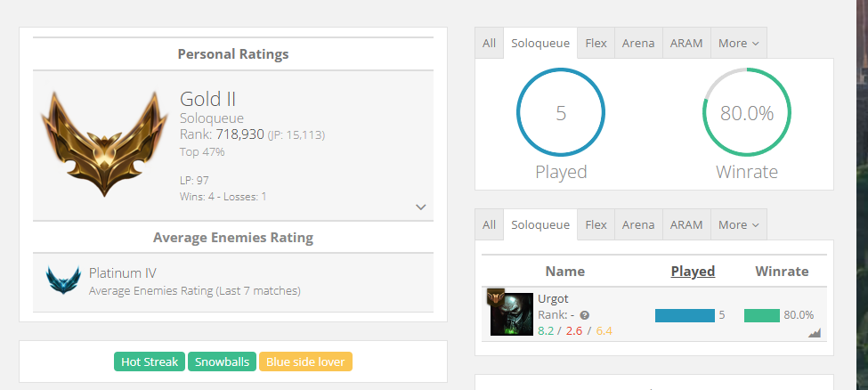Click the Gold II title text
The width and height of the screenshot is (868, 390).
[208, 99]
